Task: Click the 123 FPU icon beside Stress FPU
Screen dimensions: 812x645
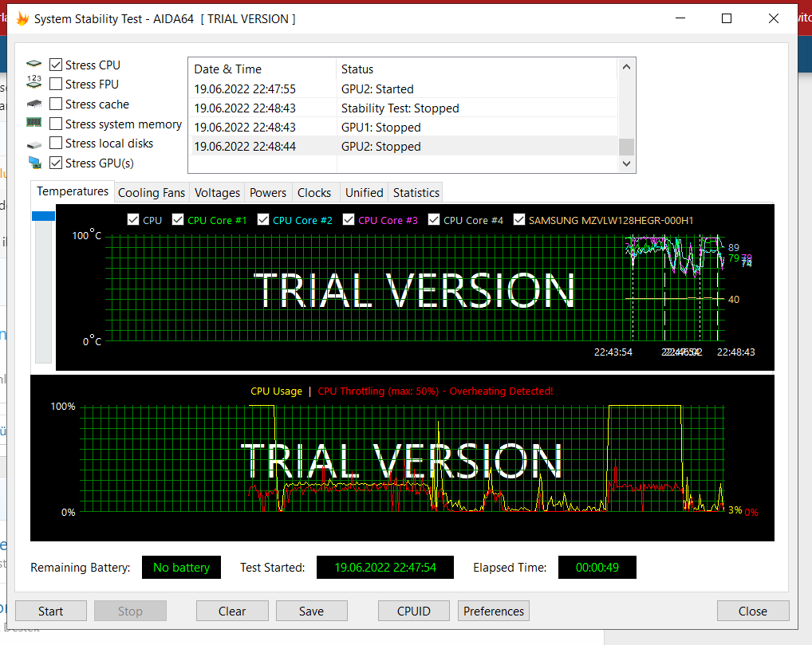Action: (34, 82)
